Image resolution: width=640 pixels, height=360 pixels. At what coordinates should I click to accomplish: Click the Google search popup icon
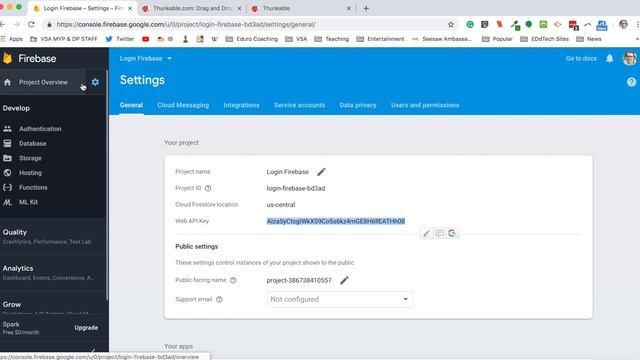click(452, 233)
